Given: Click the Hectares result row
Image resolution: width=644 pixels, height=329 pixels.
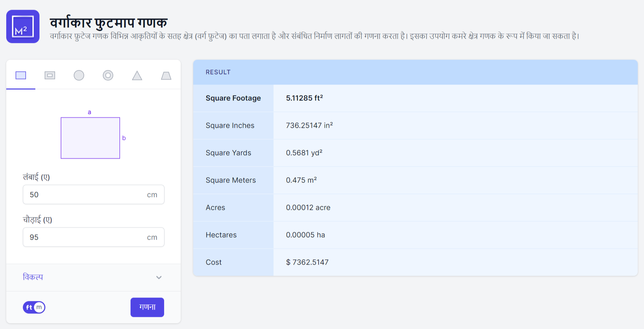Looking at the screenshot, I should (415, 235).
